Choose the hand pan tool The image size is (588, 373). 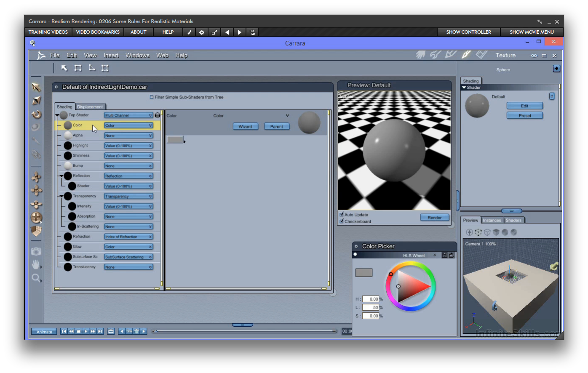click(36, 264)
